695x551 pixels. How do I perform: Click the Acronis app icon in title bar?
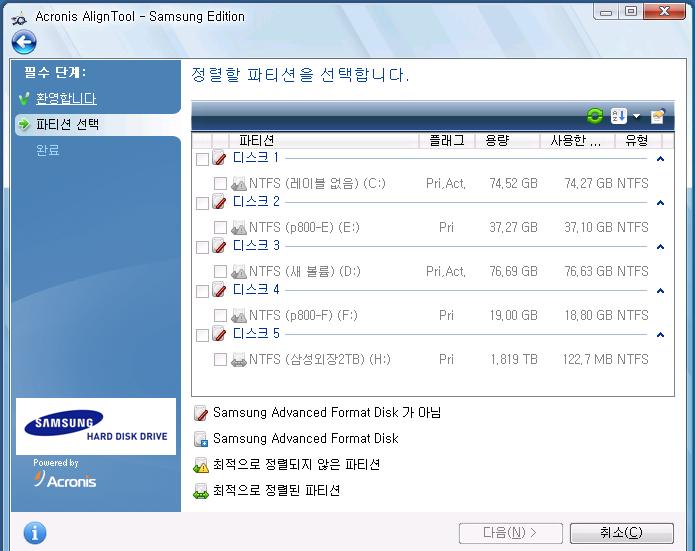(16, 16)
